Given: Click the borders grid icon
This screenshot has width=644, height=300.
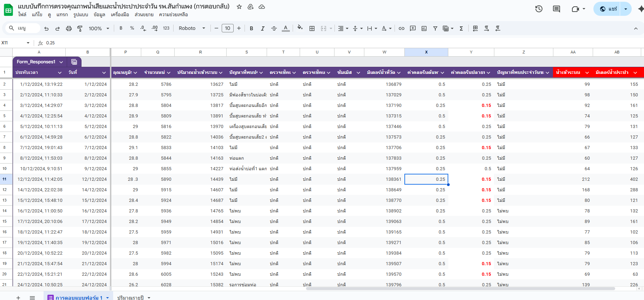Looking at the screenshot, I should point(312,28).
